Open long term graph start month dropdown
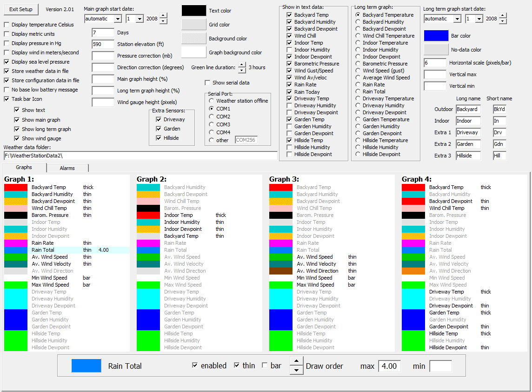 click(x=457, y=19)
